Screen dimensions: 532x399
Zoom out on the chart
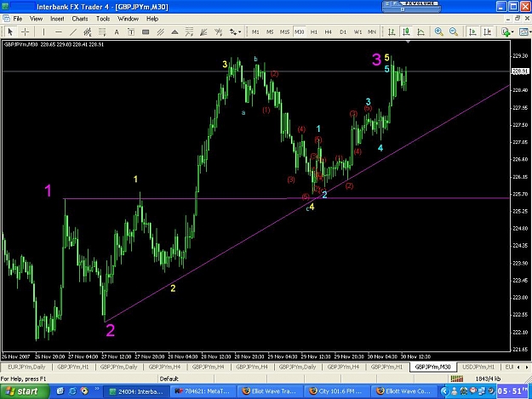[x=454, y=31]
